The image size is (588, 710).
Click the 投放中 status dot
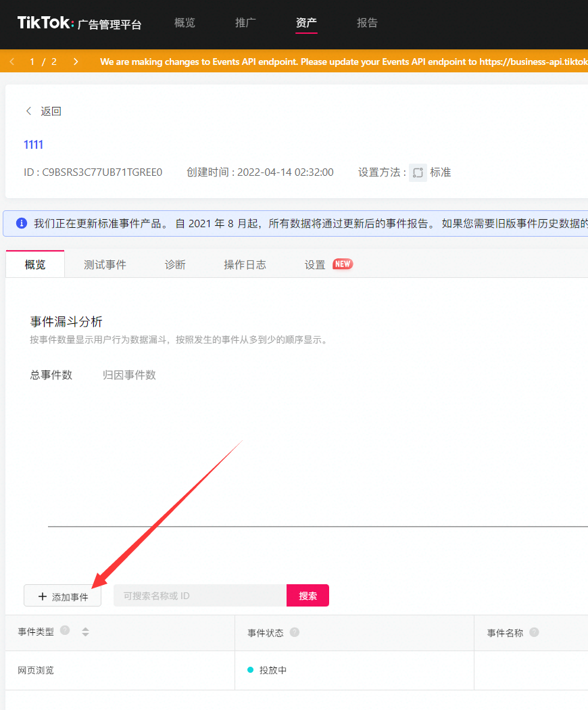tap(250, 669)
